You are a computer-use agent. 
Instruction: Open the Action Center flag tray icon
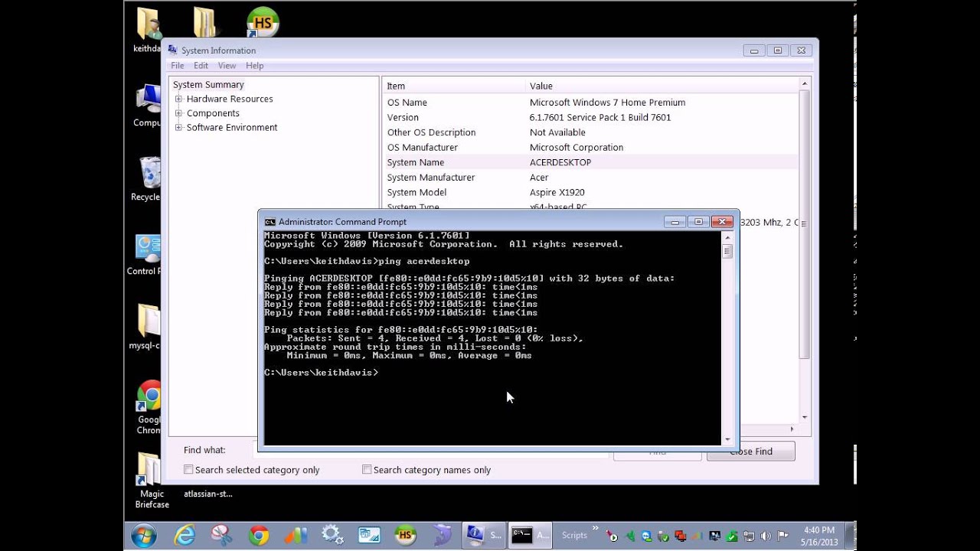coord(782,536)
